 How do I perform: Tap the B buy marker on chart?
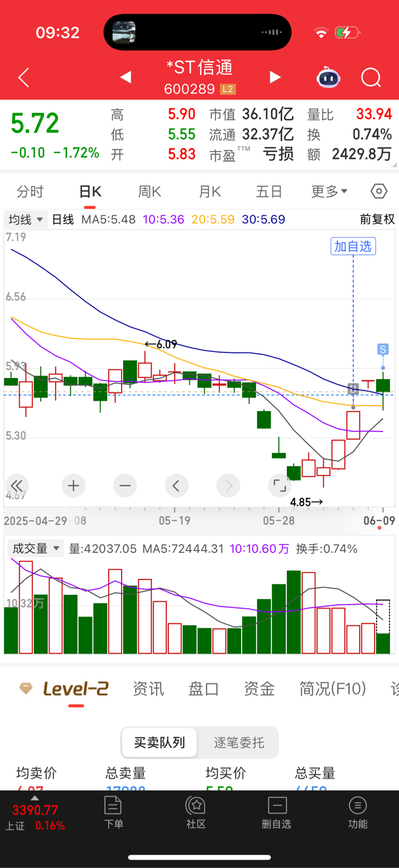point(353,388)
